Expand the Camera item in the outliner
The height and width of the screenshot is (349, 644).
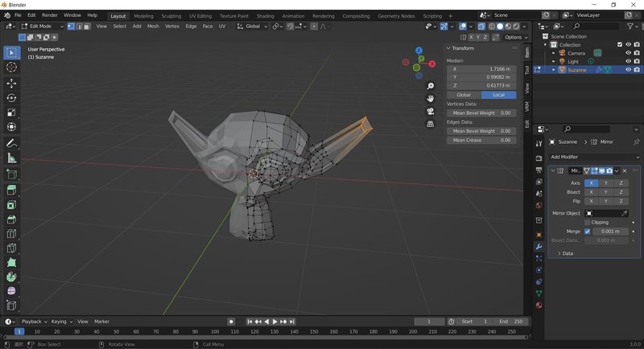coord(553,53)
